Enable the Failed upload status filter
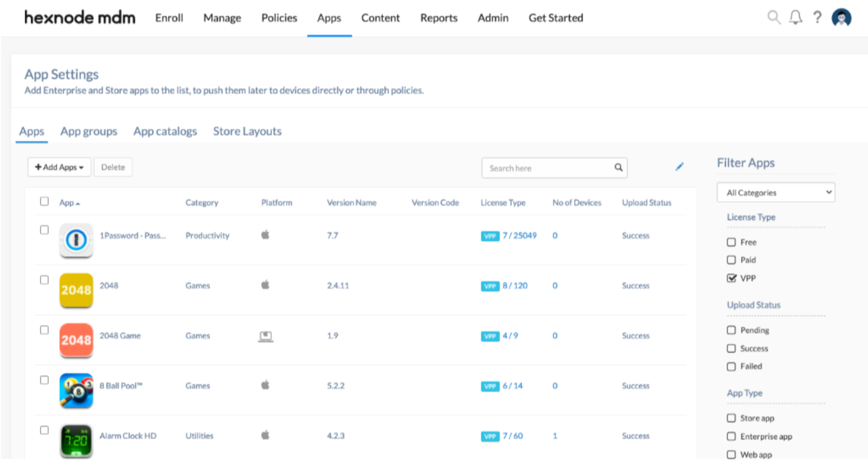The height and width of the screenshot is (467, 868). [x=731, y=366]
